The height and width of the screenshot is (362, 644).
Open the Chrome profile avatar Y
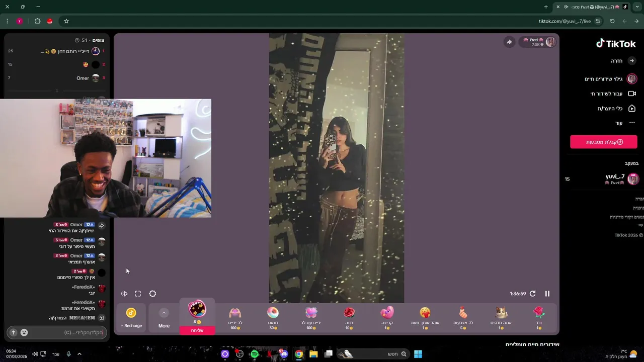[20, 21]
